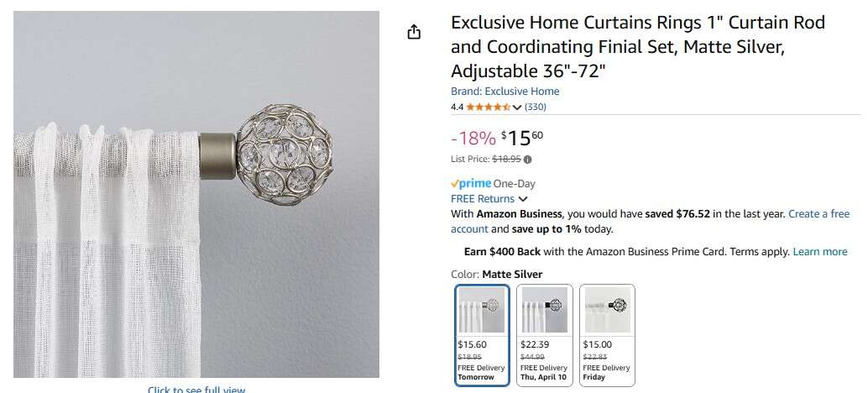868x393 pixels.
Task: Click to see full view link
Action: [x=196, y=390]
